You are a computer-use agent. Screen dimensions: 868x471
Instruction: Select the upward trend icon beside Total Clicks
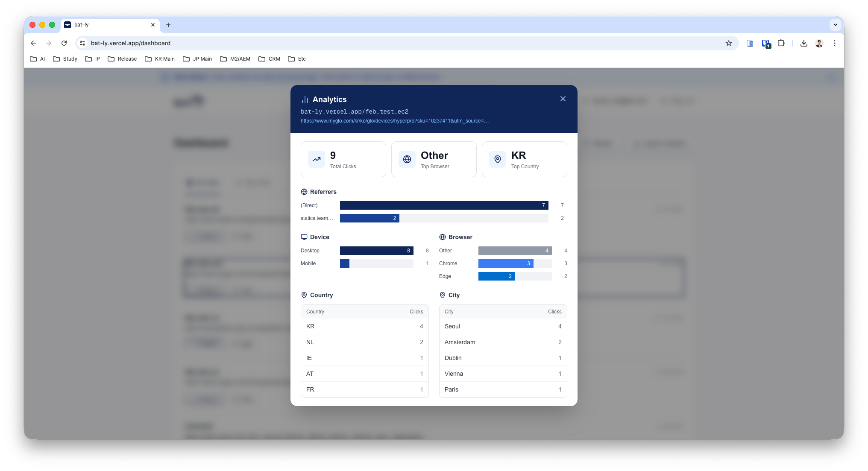[317, 159]
